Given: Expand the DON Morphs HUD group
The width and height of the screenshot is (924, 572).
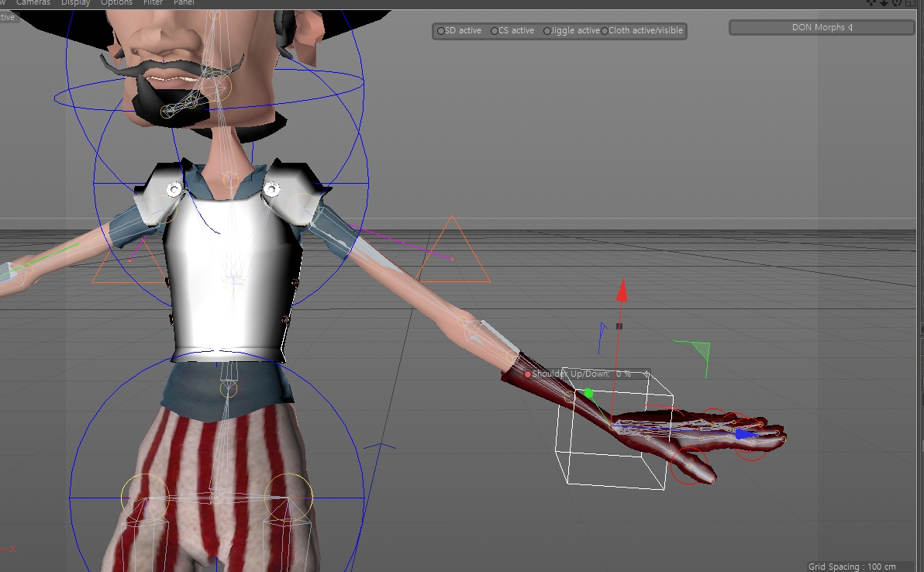Looking at the screenshot, I should (822, 28).
